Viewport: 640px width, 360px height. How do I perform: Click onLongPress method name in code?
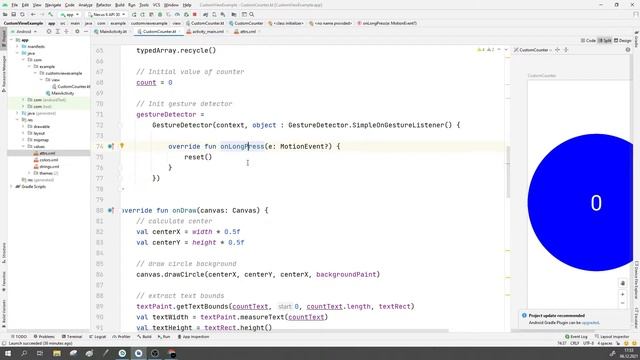(x=242, y=146)
